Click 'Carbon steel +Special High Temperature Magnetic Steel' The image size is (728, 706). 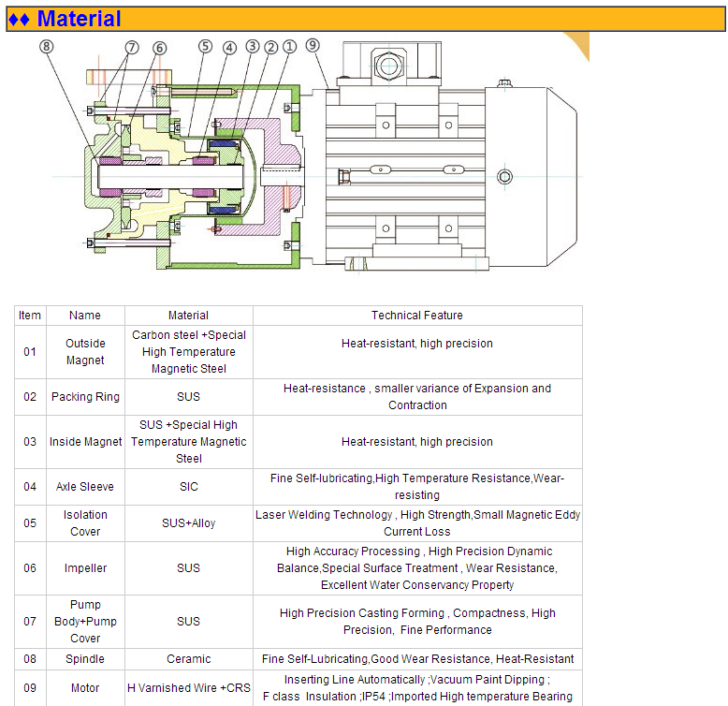pos(188,352)
